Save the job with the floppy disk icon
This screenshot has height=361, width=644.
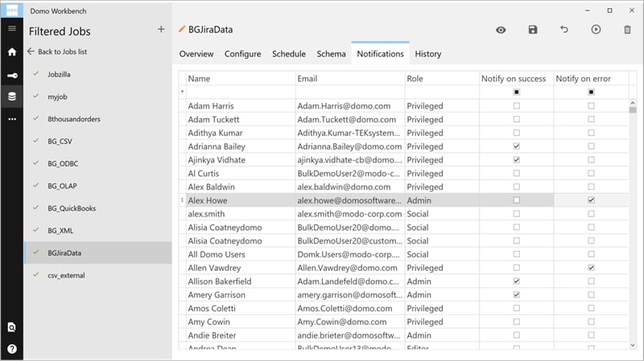coord(533,30)
